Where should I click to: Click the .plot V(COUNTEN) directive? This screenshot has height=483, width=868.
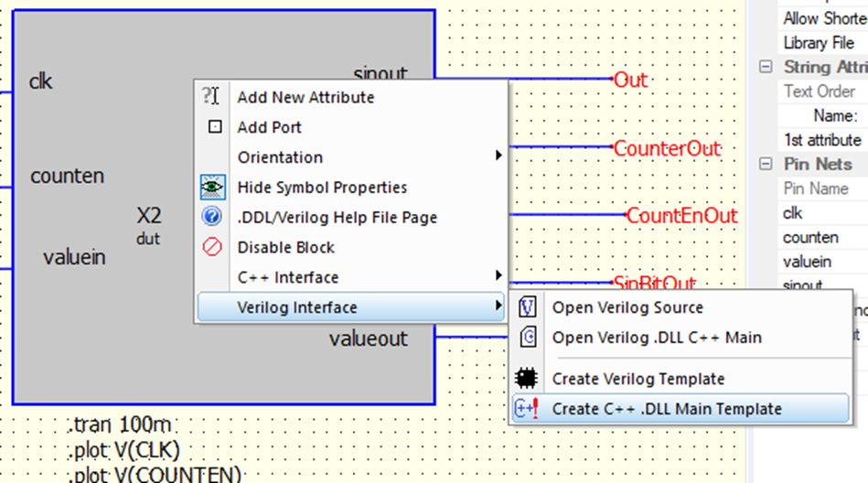click(x=155, y=474)
